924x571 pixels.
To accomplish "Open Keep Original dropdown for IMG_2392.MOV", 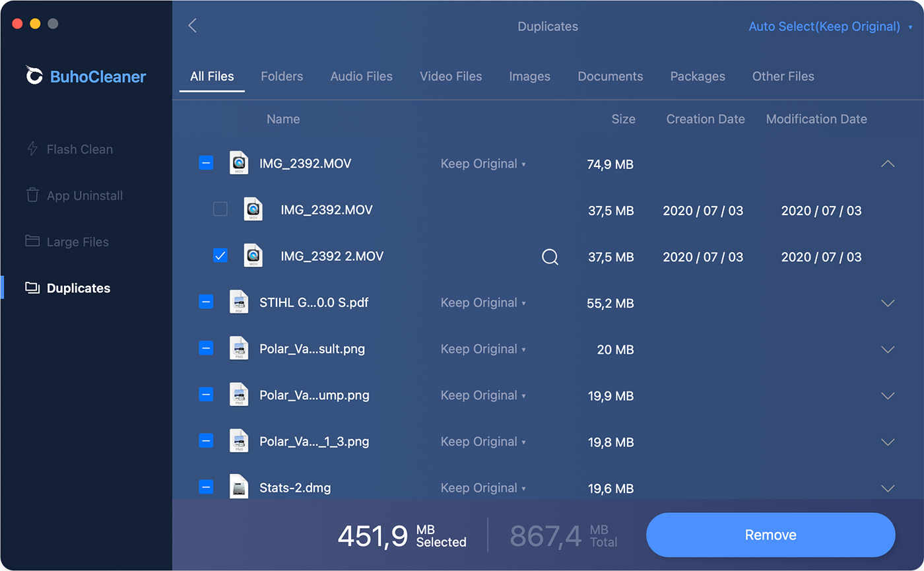I will click(x=483, y=164).
